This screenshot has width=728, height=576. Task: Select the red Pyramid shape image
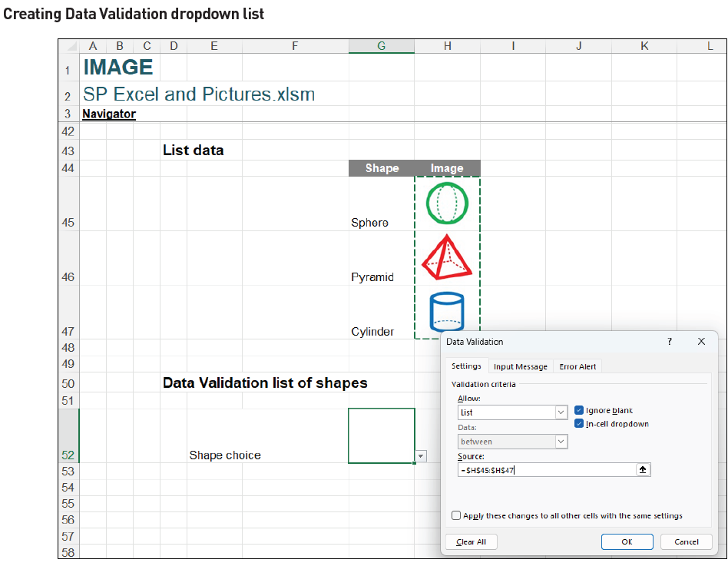446,258
